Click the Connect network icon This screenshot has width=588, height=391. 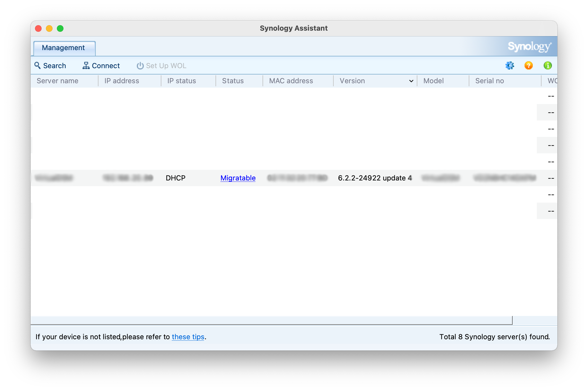coord(86,65)
